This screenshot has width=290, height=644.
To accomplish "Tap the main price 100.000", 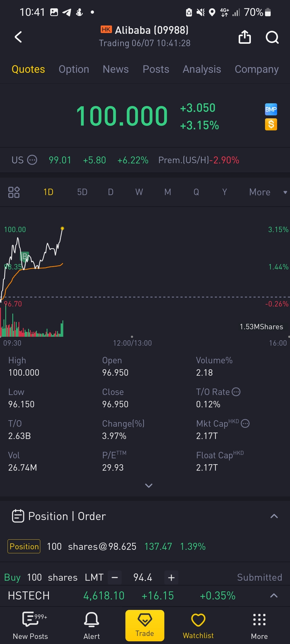I will 122,116.
